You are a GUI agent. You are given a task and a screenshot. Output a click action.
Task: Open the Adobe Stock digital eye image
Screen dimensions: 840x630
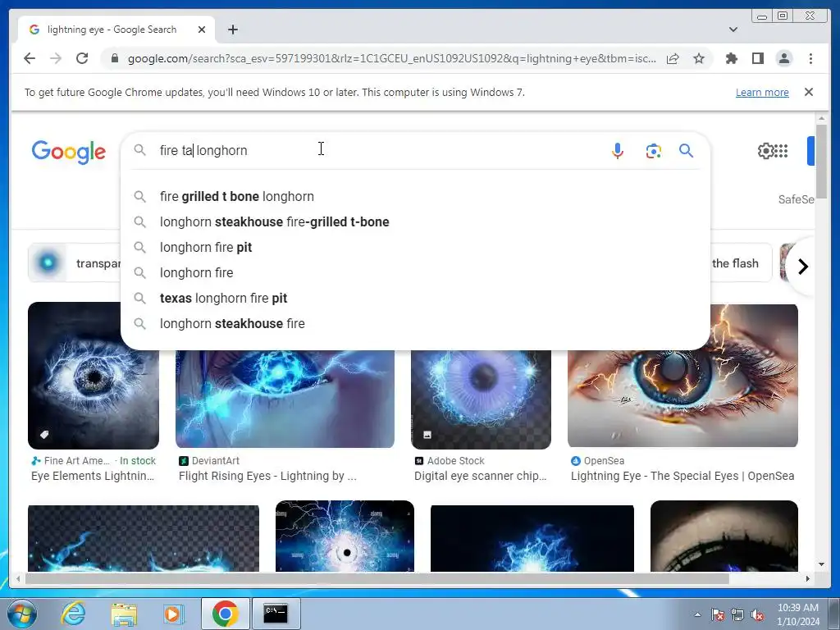481,399
